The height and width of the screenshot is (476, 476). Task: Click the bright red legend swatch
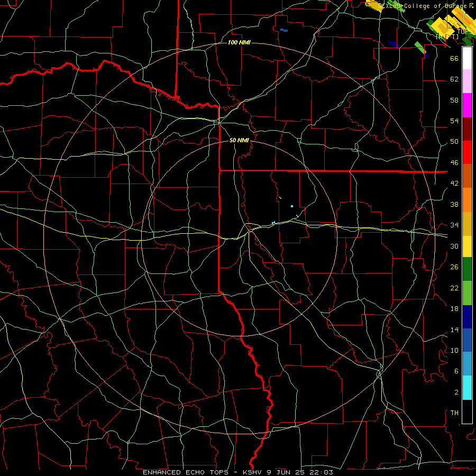467,152
